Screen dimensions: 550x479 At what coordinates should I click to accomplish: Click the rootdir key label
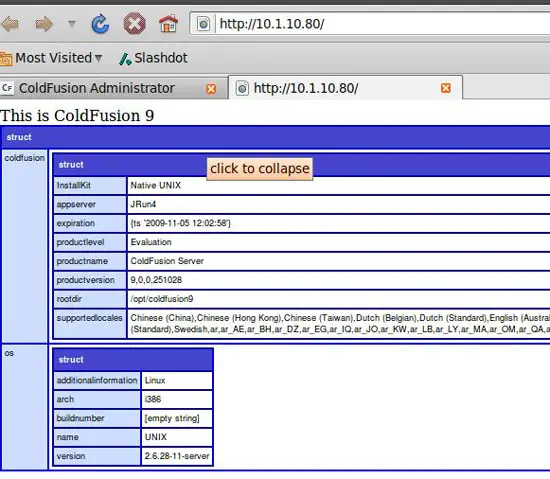pyautogui.click(x=69, y=299)
